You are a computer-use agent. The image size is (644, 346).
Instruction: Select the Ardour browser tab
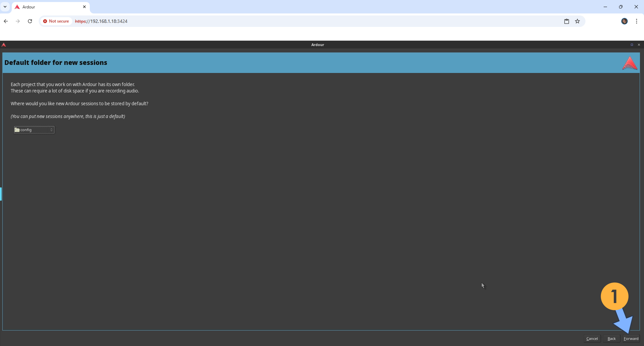[x=50, y=7]
